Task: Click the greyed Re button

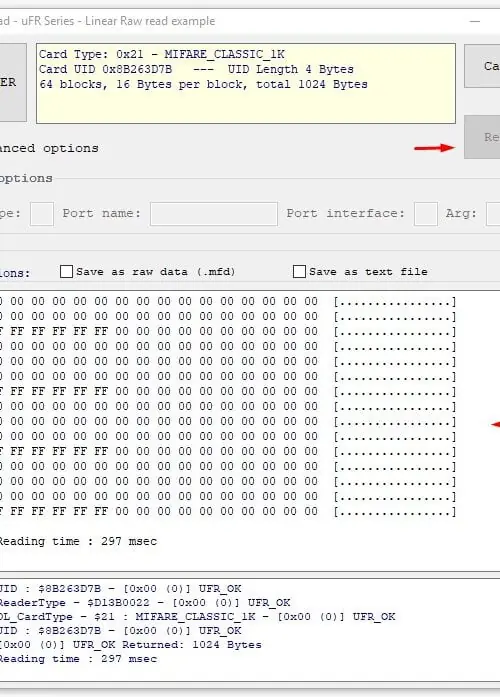Action: pyautogui.click(x=482, y=137)
